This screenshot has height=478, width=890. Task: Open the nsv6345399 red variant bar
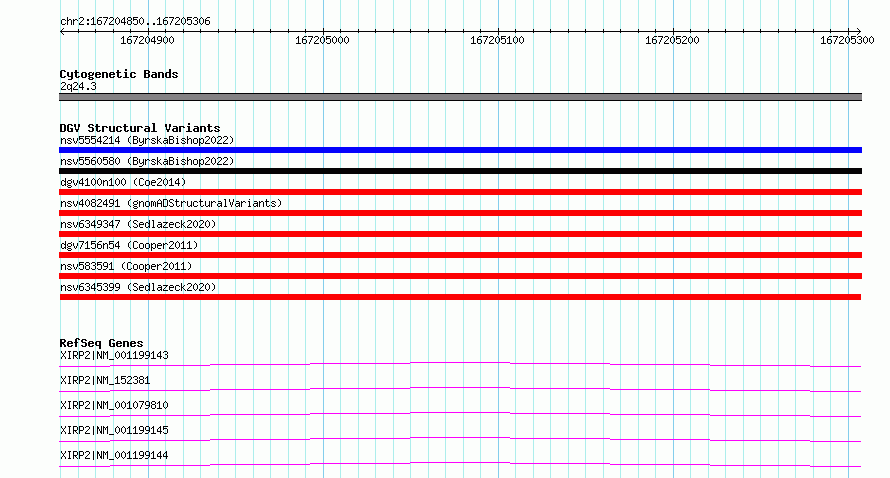pos(460,297)
